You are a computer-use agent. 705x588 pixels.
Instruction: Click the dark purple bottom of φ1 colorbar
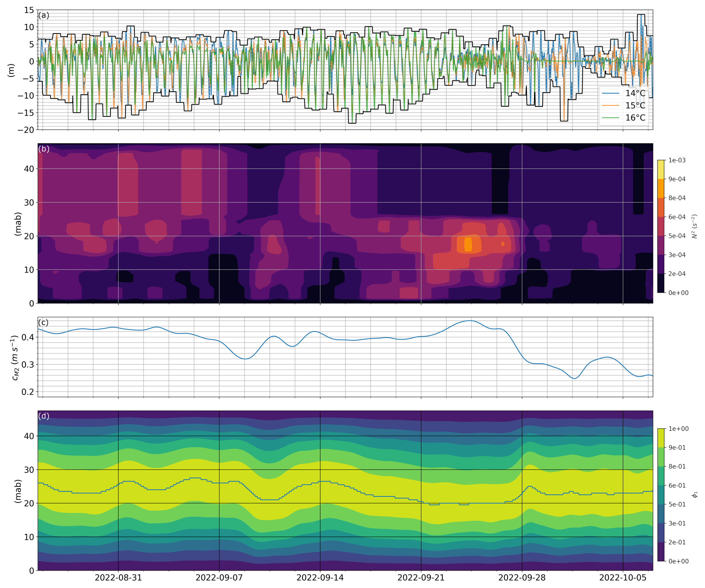(x=661, y=552)
